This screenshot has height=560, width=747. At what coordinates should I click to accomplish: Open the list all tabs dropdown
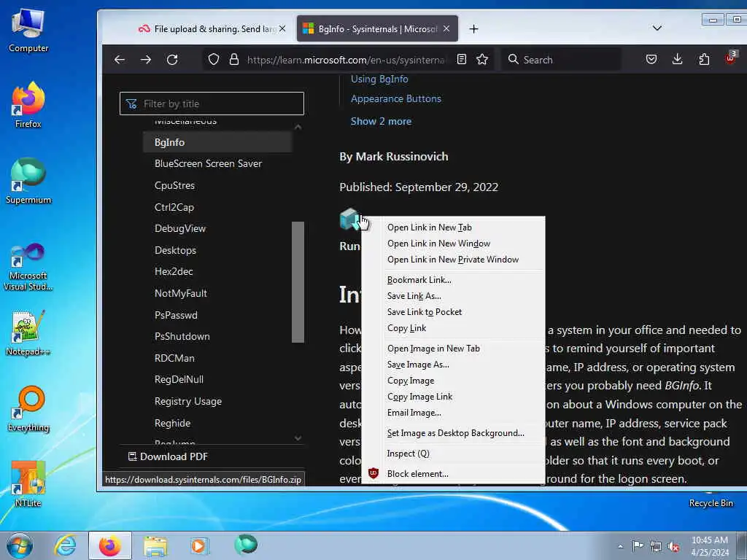(657, 28)
